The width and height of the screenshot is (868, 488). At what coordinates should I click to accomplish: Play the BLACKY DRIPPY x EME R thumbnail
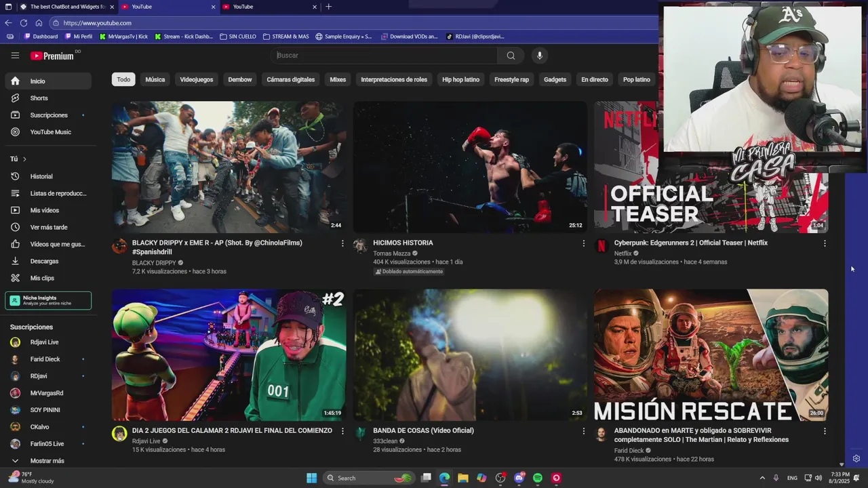coord(229,167)
